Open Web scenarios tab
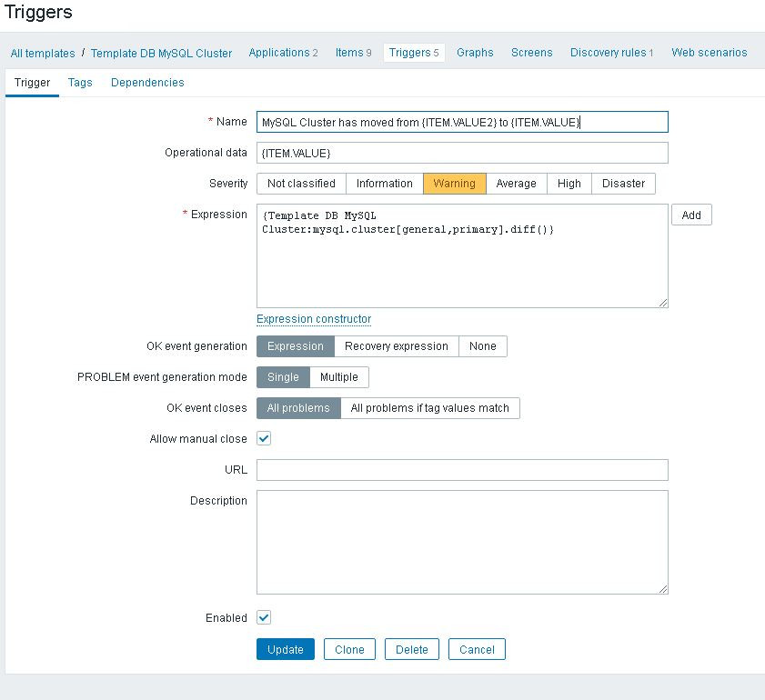This screenshot has height=700, width=765. (709, 53)
